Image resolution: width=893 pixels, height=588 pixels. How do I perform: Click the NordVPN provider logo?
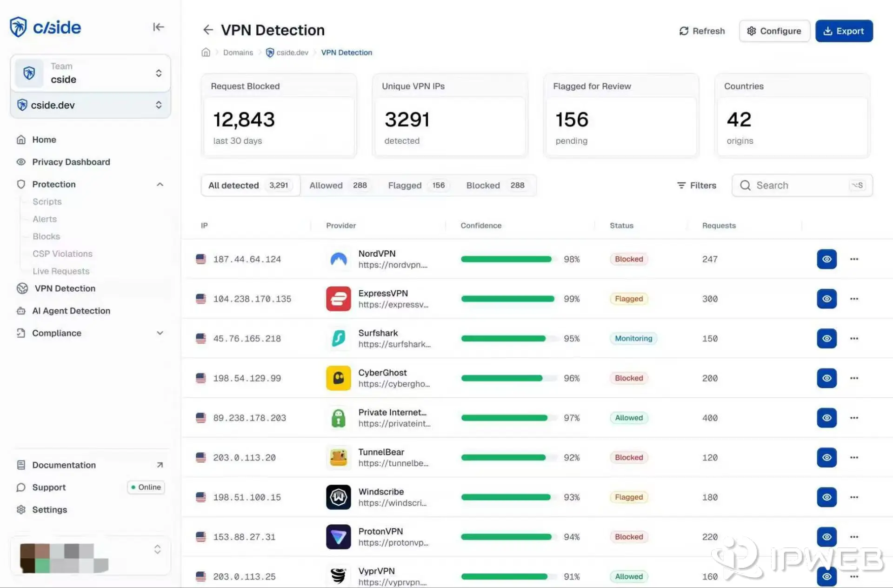coord(338,259)
